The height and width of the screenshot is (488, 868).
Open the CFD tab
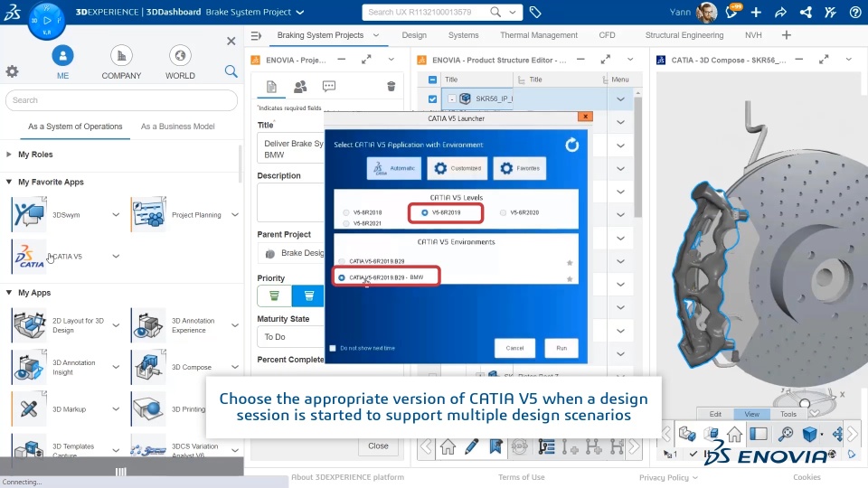pyautogui.click(x=607, y=35)
